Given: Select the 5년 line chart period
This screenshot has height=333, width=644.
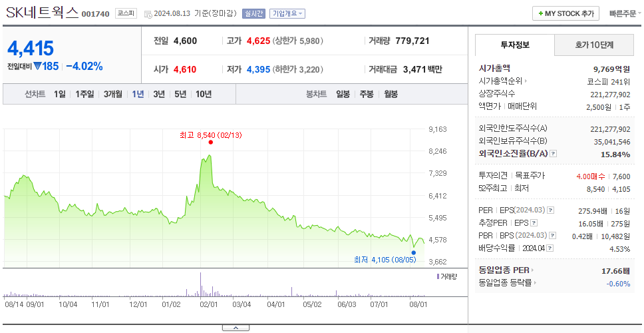Looking at the screenshot, I should click(180, 94).
